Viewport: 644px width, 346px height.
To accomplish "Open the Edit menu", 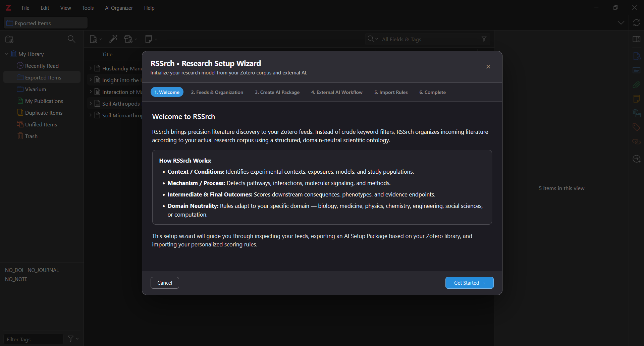I will pos(45,8).
